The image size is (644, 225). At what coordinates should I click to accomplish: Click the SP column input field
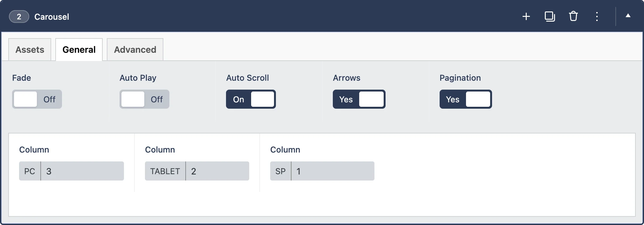pyautogui.click(x=332, y=171)
